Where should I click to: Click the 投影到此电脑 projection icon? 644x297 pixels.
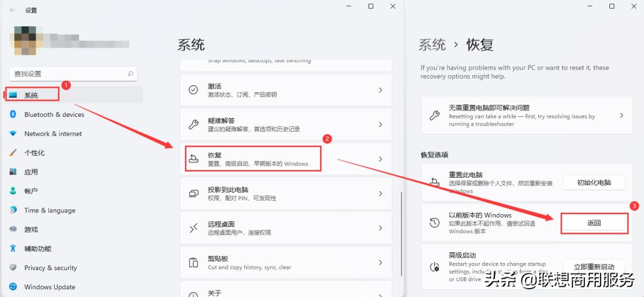[x=193, y=193]
